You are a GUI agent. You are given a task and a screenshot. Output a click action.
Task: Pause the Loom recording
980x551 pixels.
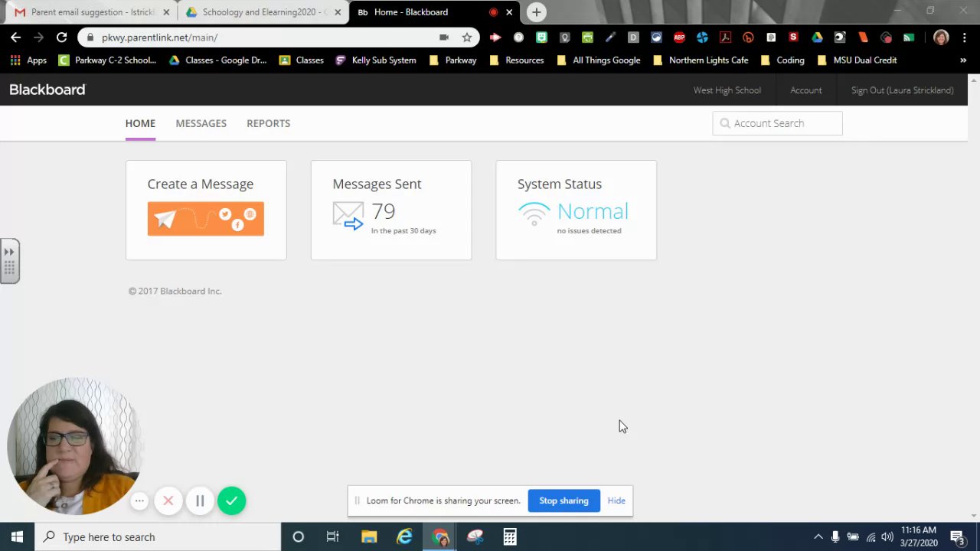(200, 500)
